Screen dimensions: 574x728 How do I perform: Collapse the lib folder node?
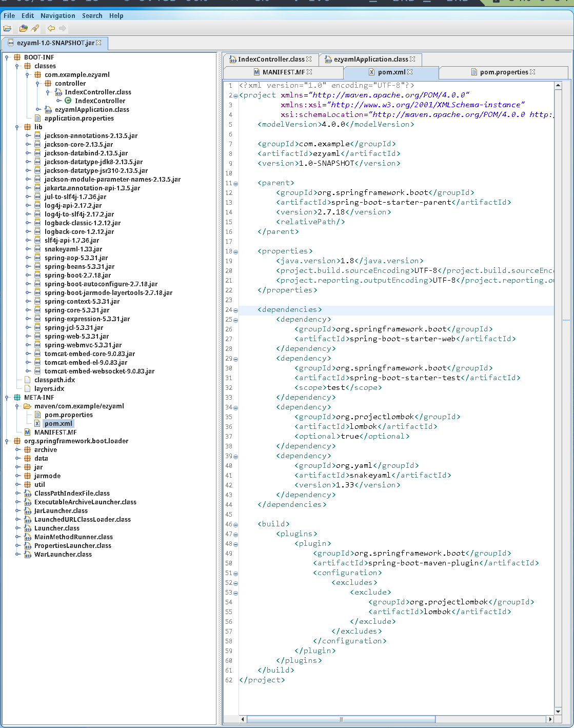(x=17, y=127)
